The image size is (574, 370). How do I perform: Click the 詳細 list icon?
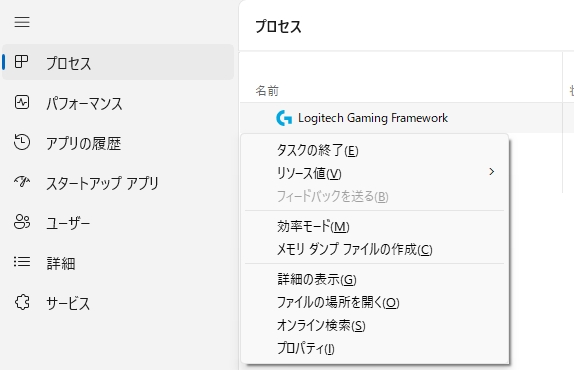[22, 262]
